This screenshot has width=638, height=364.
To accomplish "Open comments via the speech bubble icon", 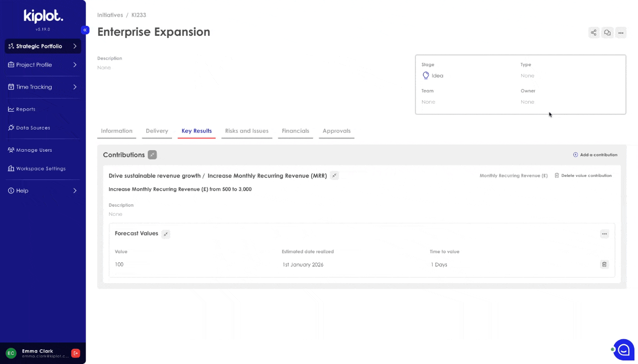I will coord(607,32).
